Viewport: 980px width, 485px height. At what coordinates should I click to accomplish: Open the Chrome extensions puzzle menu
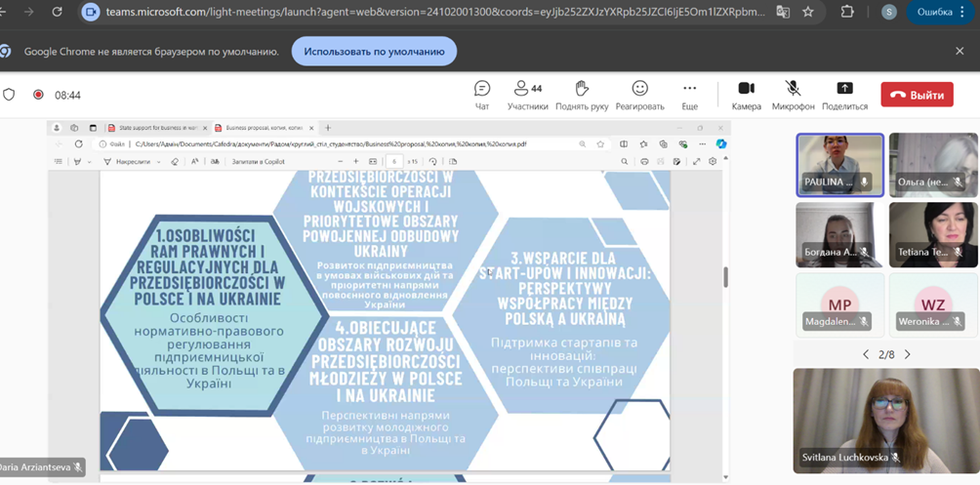coord(847,12)
